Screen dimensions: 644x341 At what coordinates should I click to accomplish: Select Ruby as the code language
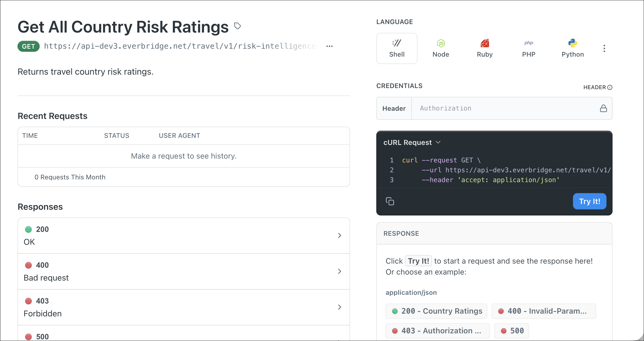point(485,48)
